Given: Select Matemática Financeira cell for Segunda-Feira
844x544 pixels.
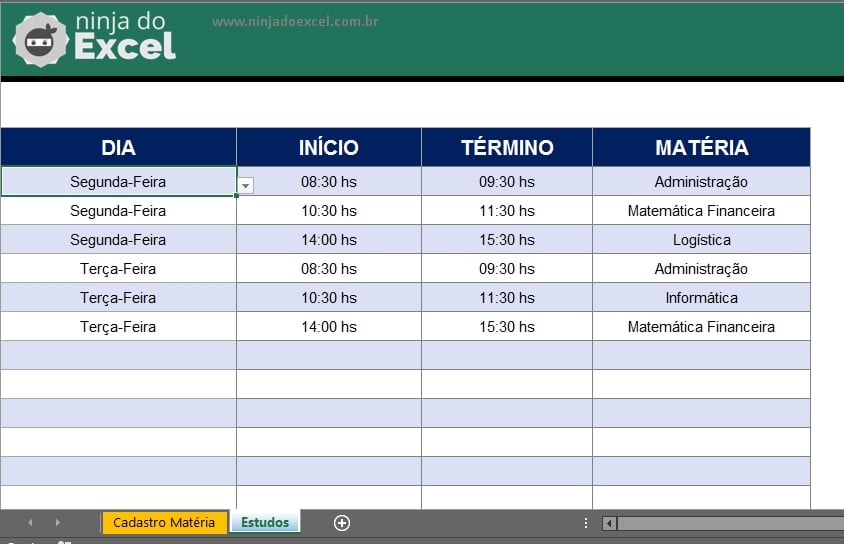Looking at the screenshot, I should [x=701, y=210].
